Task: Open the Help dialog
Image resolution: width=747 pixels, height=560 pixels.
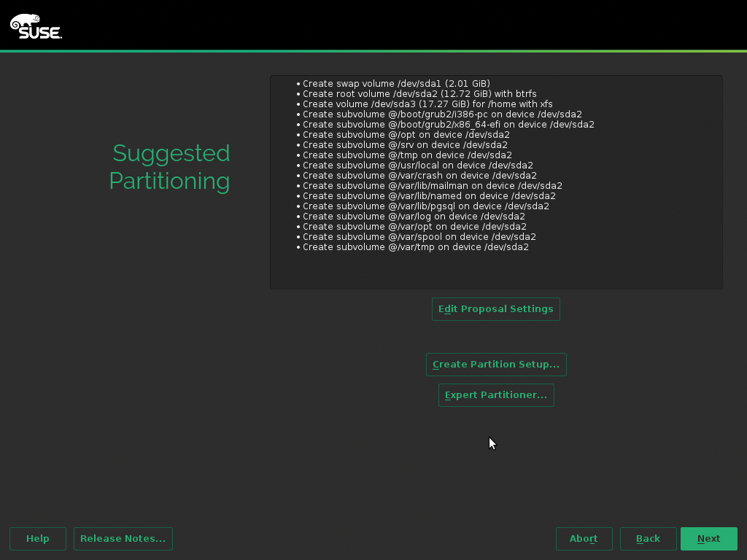Action: coord(38,539)
